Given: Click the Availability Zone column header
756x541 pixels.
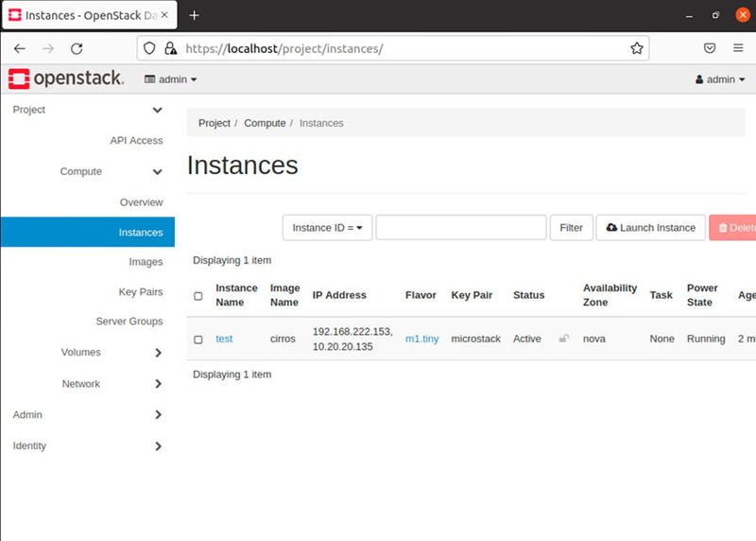Looking at the screenshot, I should click(x=610, y=295).
